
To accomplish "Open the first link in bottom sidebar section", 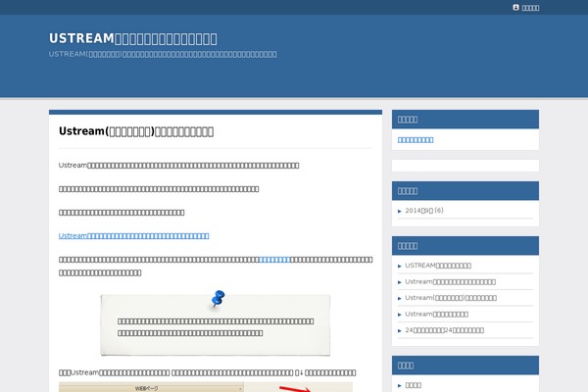I will point(414,385).
